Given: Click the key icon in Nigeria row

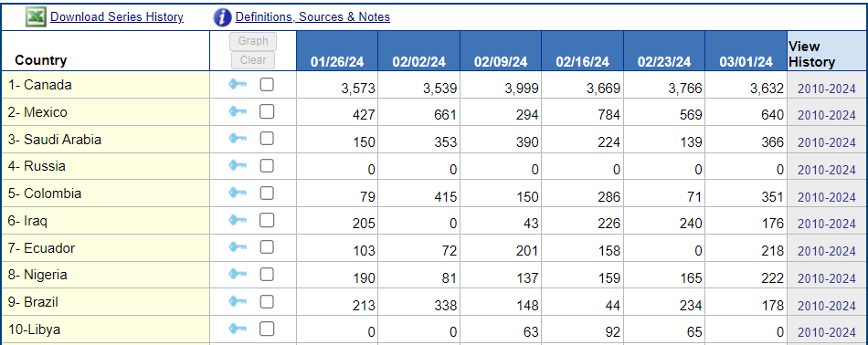Looking at the screenshot, I should [x=238, y=274].
